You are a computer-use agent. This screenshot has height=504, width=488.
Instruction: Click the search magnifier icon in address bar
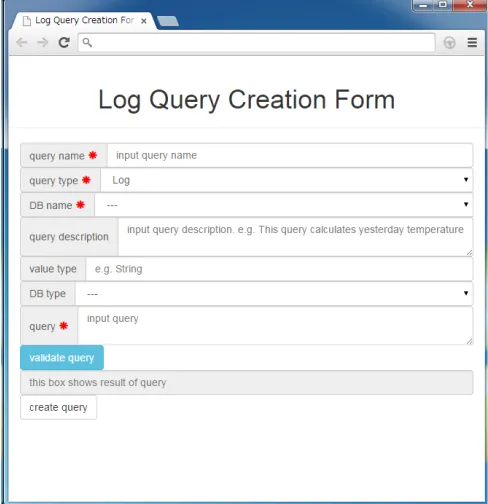point(87,42)
